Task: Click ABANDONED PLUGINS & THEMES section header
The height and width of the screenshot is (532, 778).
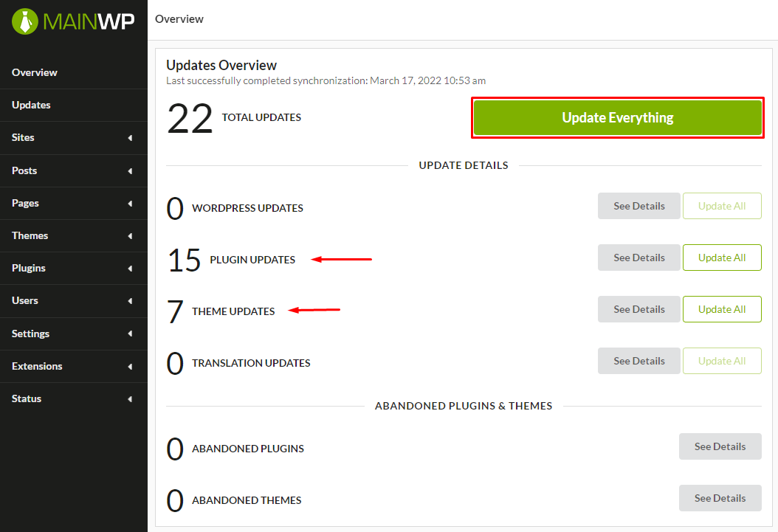Action: pos(464,406)
